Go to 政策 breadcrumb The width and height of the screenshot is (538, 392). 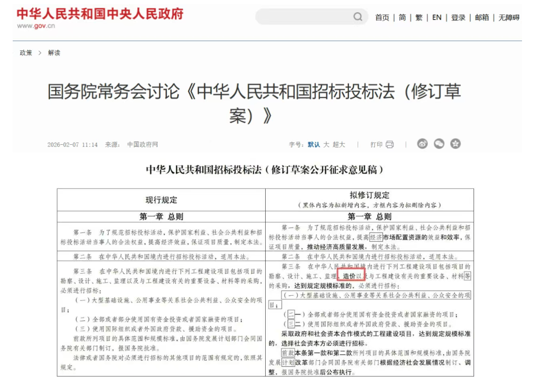click(x=26, y=53)
